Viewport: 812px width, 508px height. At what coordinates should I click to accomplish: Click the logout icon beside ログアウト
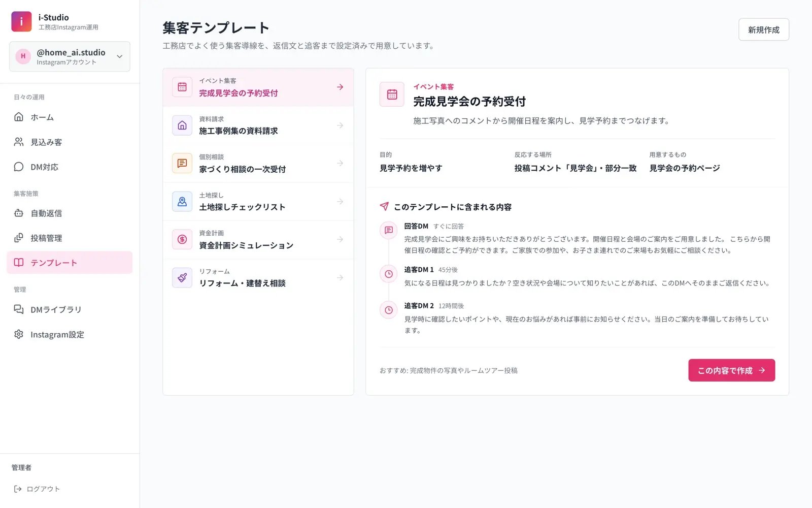point(18,489)
